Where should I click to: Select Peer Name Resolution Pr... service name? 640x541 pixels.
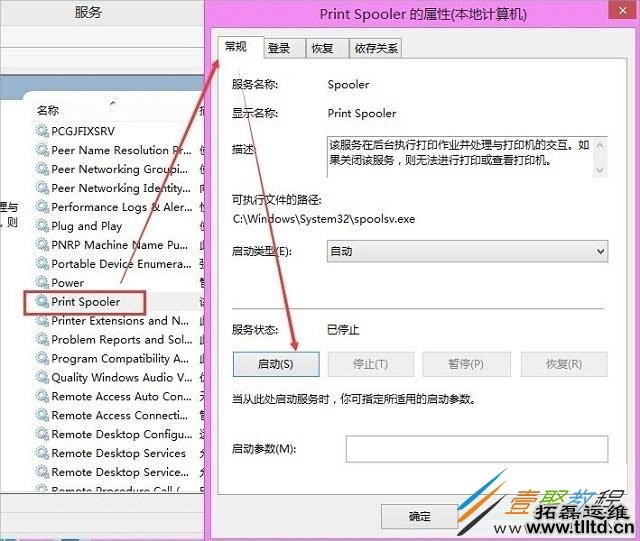point(121,150)
